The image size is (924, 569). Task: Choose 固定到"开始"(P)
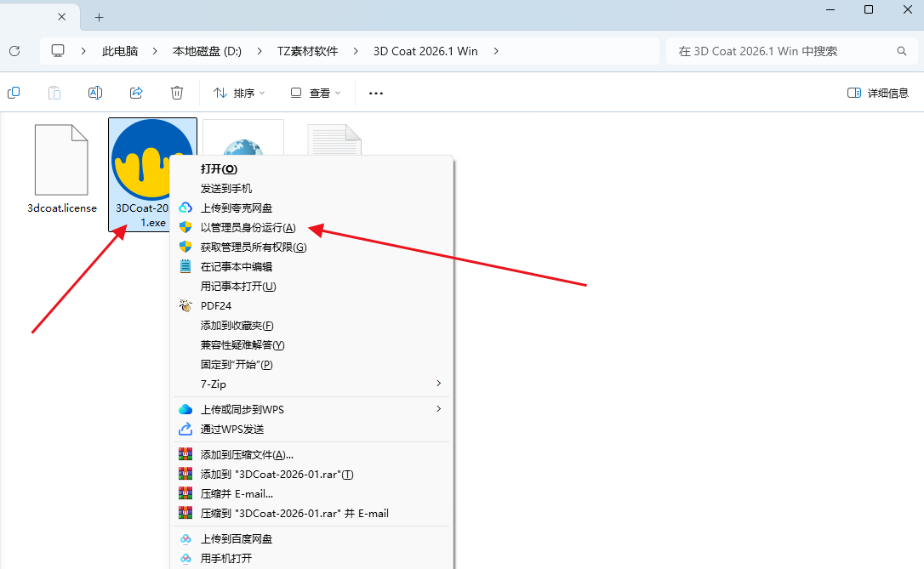tap(312, 364)
